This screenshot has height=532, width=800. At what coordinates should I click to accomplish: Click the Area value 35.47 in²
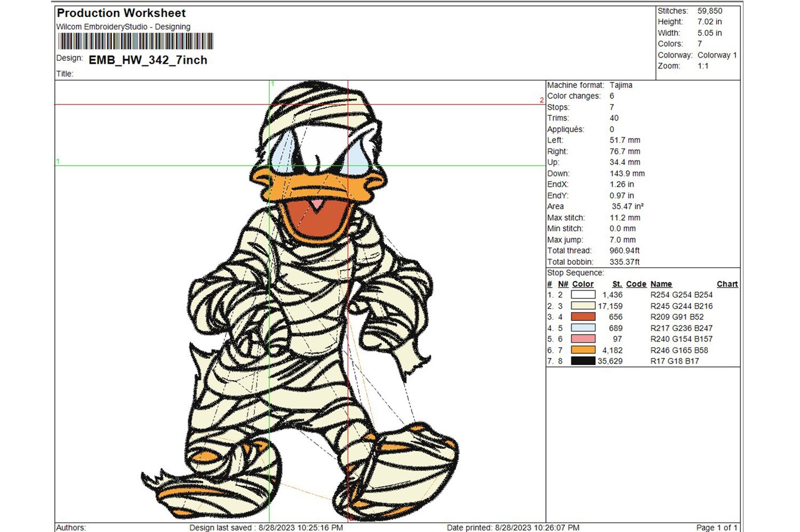[628, 207]
